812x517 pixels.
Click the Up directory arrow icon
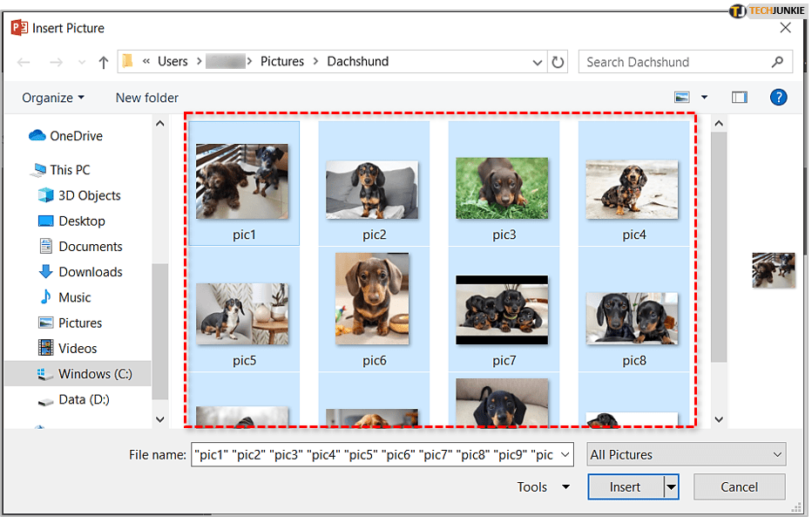(x=104, y=62)
